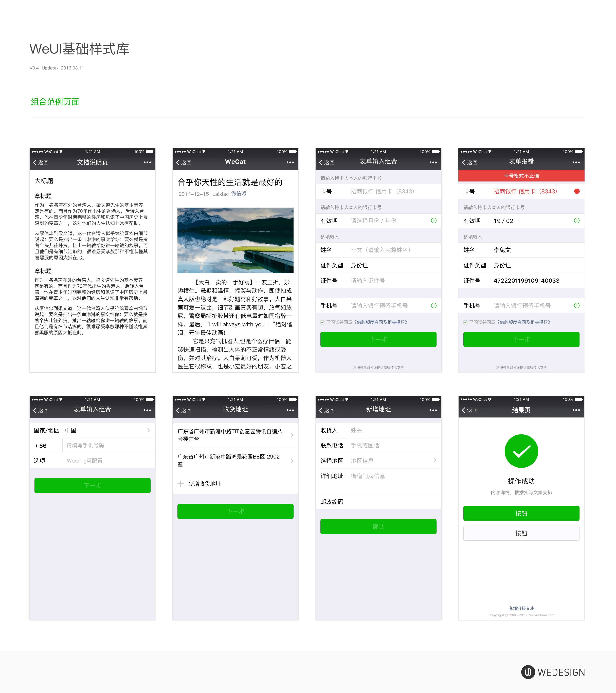
Task: Click the lake photo in WeCat article
Action: [235, 240]
